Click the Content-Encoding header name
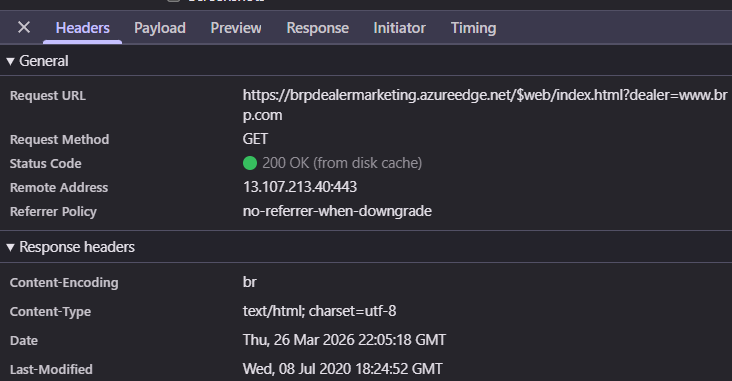 tap(64, 283)
